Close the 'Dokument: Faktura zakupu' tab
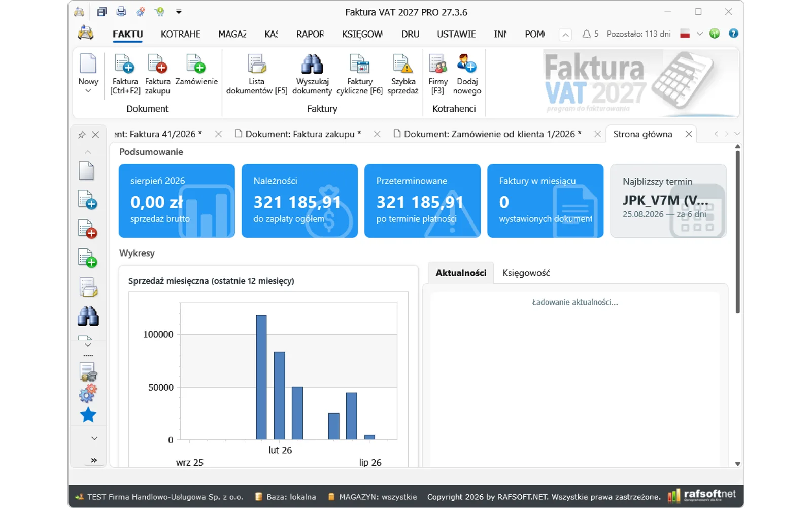 (x=377, y=134)
